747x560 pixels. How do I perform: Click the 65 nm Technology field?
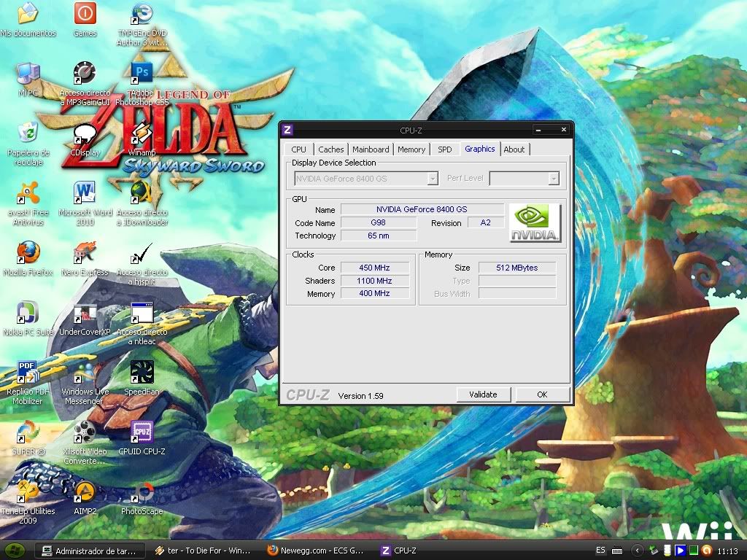pos(379,236)
